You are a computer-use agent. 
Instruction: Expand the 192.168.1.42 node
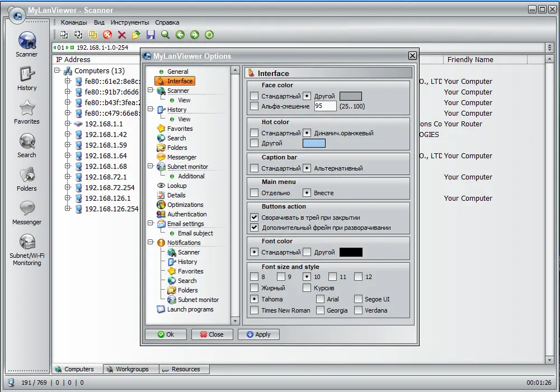tap(68, 134)
